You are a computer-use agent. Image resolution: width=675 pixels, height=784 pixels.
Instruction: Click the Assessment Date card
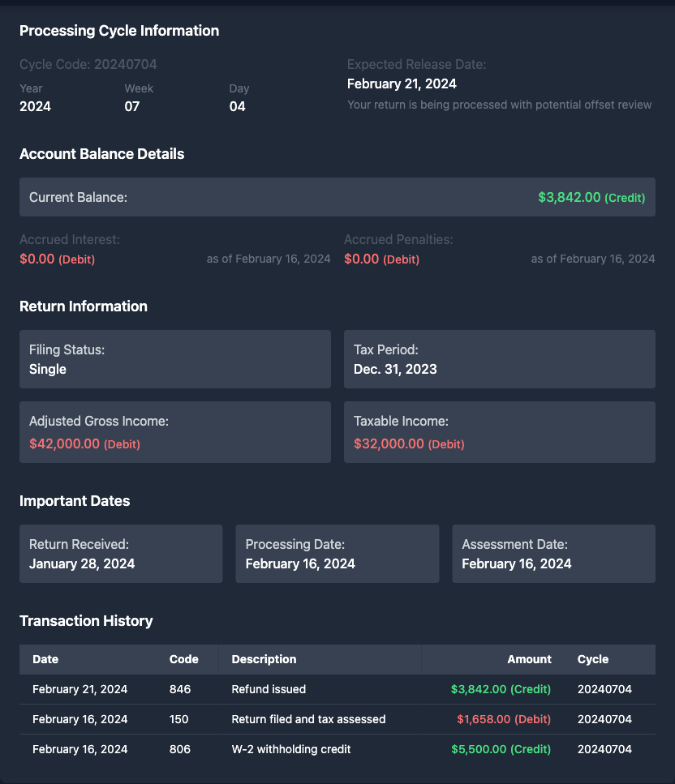[x=553, y=554]
